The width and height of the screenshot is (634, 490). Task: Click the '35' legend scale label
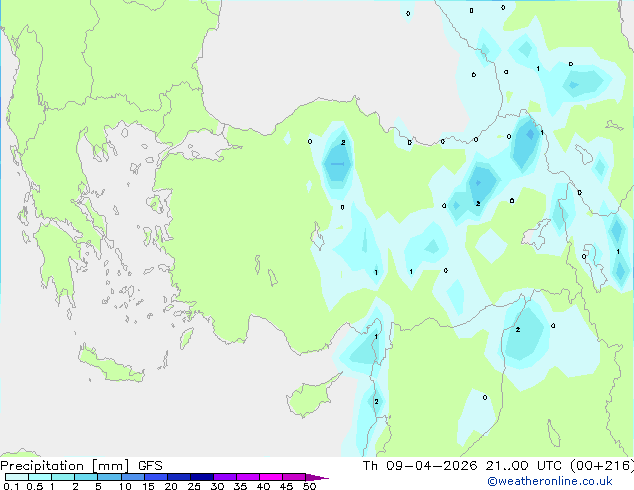(240, 486)
